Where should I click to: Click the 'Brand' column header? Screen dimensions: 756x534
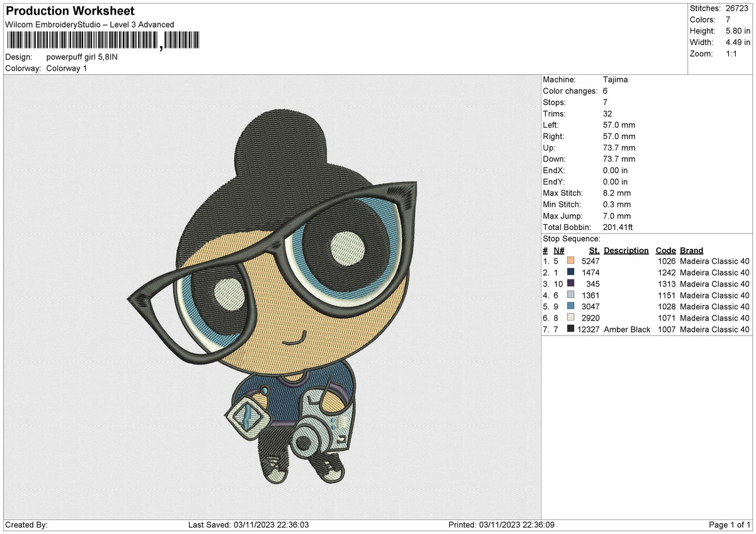click(x=692, y=250)
